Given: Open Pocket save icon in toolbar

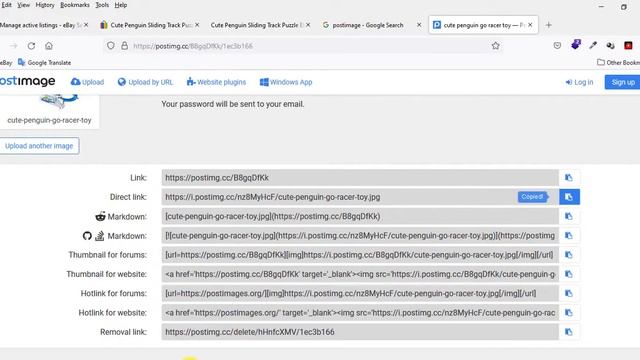Looking at the screenshot, I should (557, 46).
